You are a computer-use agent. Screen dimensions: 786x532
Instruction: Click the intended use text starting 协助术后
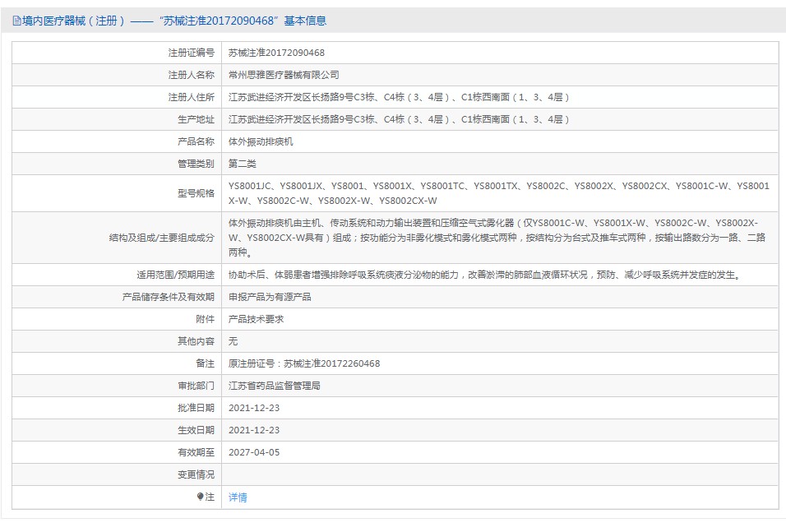[485, 275]
